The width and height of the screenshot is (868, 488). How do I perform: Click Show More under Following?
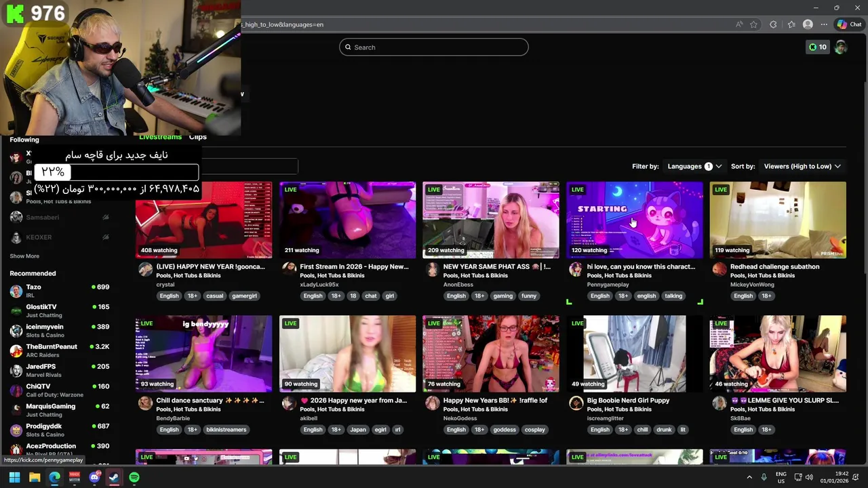(x=24, y=256)
